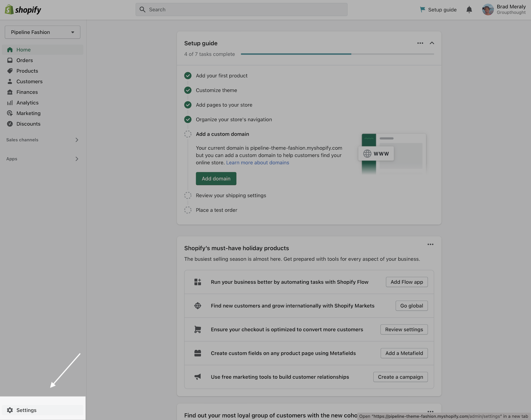This screenshot has width=531, height=420.
Task: Click the Customers person icon
Action: coord(10,81)
